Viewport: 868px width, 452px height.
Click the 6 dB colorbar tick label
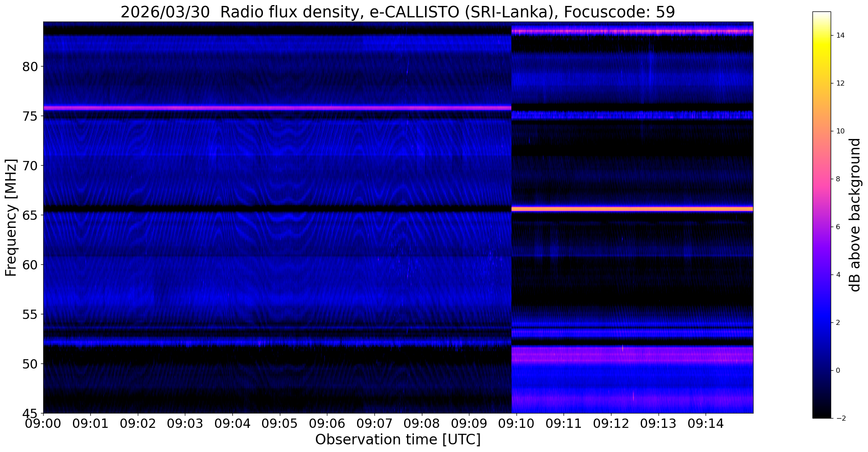click(837, 227)
